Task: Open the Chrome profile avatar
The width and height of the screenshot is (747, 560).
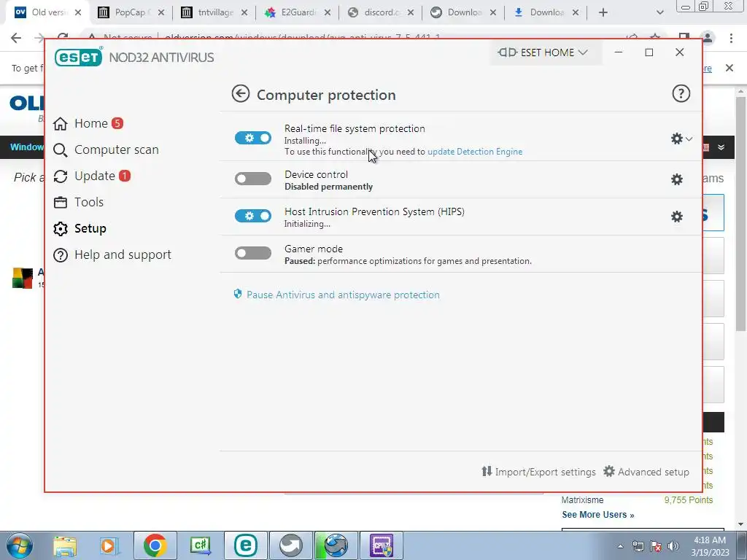Action: click(708, 38)
